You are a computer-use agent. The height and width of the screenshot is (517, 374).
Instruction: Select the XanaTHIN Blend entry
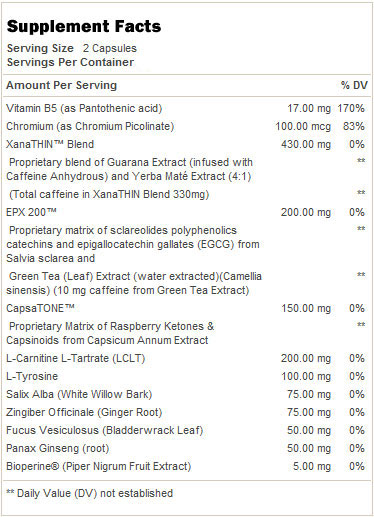click(50, 144)
